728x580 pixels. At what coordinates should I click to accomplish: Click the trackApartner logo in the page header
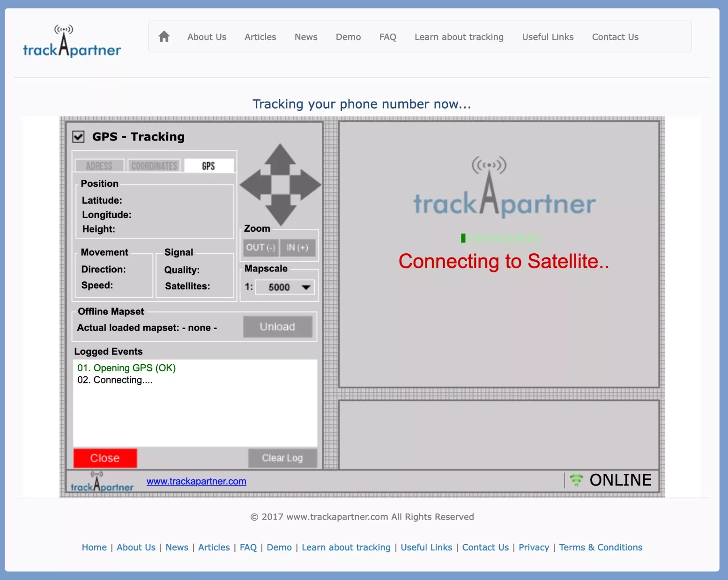tap(72, 41)
